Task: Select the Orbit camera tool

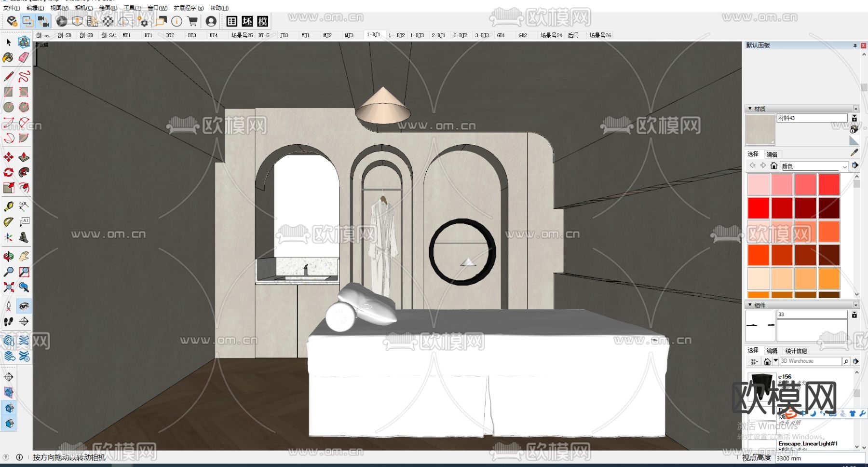Action: click(x=8, y=256)
